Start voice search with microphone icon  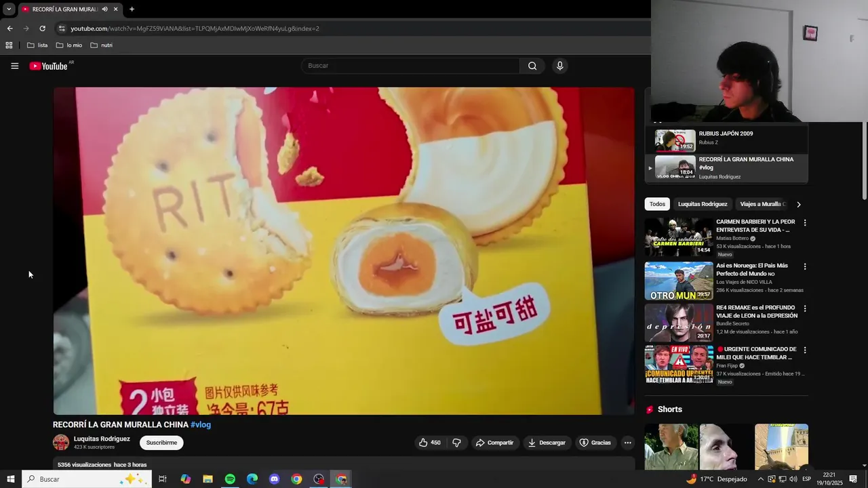coord(559,66)
